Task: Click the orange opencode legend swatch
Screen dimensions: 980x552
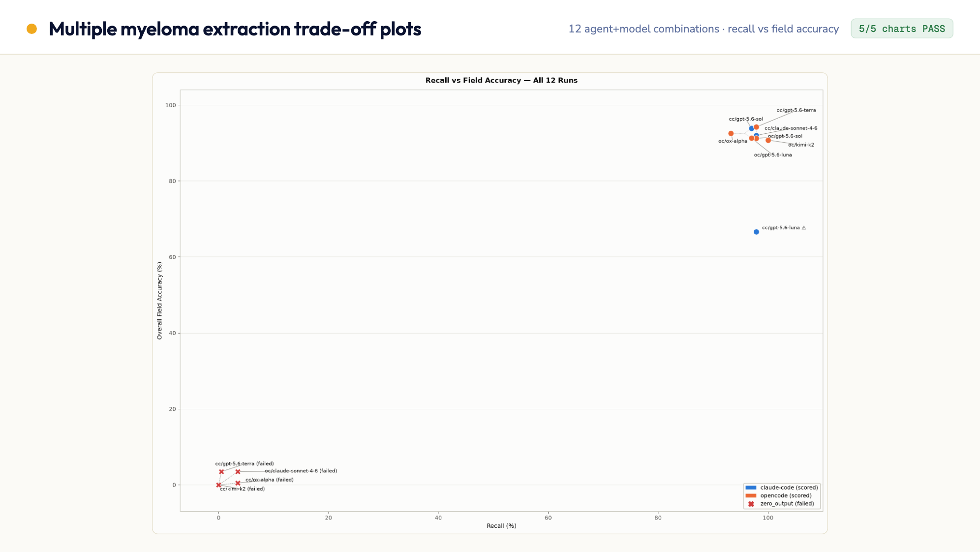Action: pyautogui.click(x=751, y=495)
